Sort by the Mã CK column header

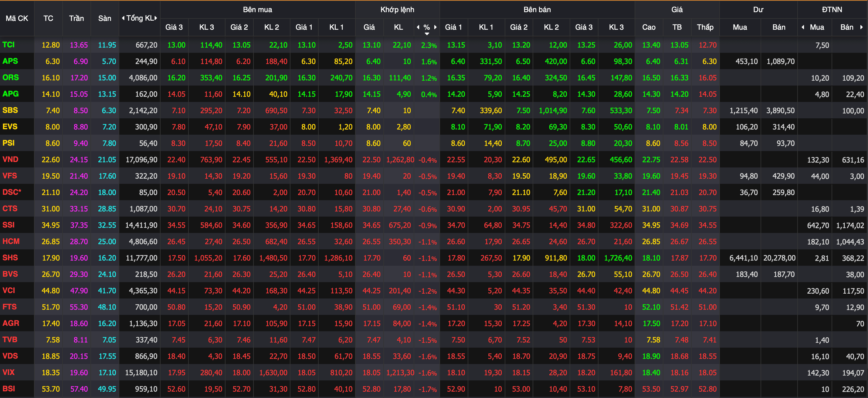click(17, 19)
